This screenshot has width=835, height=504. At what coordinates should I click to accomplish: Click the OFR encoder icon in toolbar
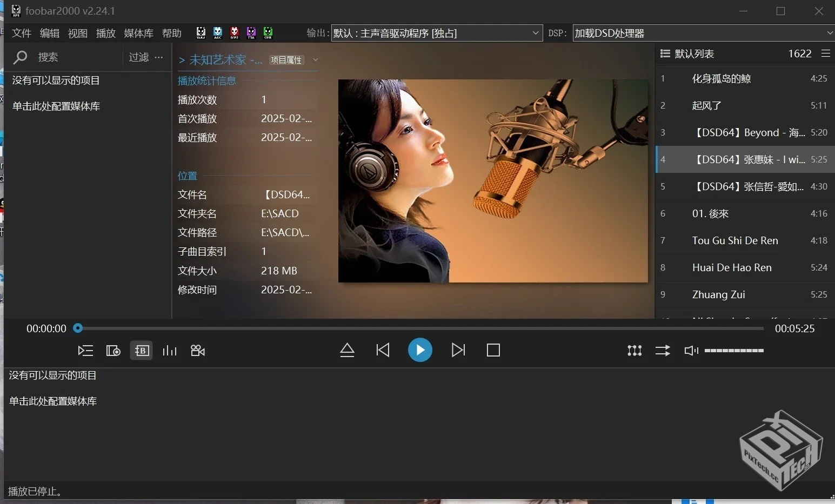[268, 32]
